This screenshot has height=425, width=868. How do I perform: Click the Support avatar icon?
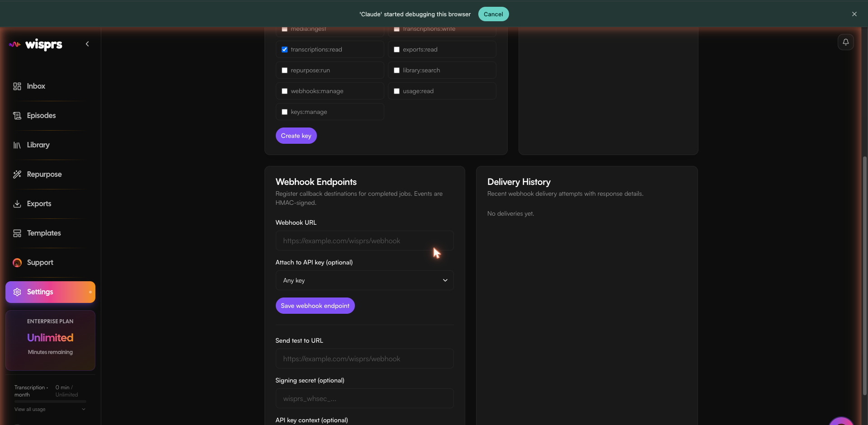click(17, 263)
